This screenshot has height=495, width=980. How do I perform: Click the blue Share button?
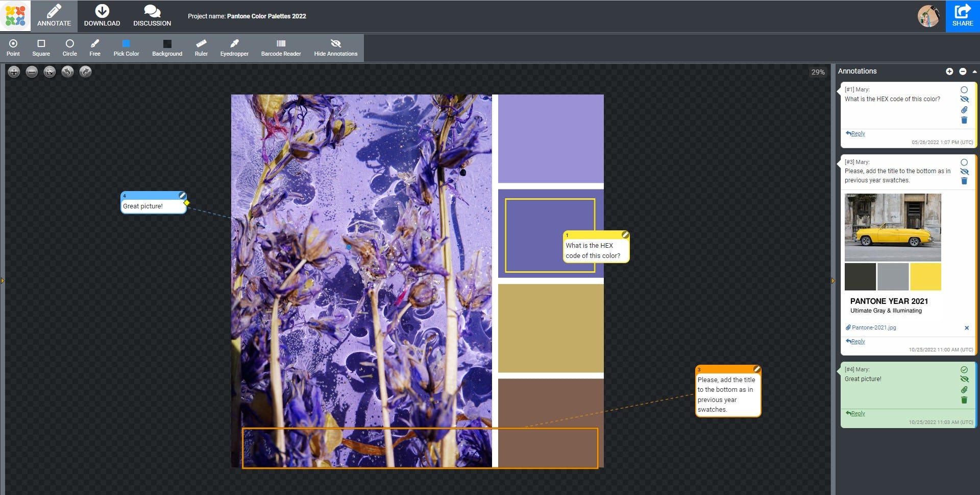(962, 15)
